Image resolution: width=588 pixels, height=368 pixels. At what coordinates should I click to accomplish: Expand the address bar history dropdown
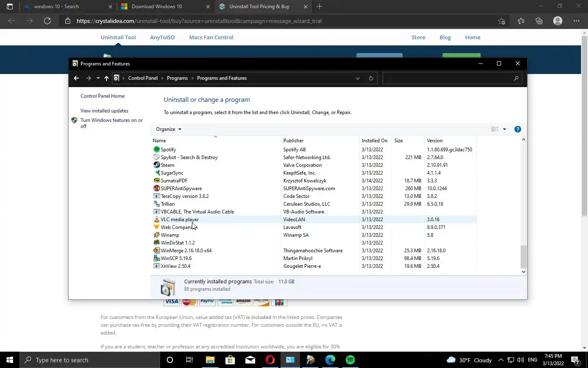coord(358,78)
